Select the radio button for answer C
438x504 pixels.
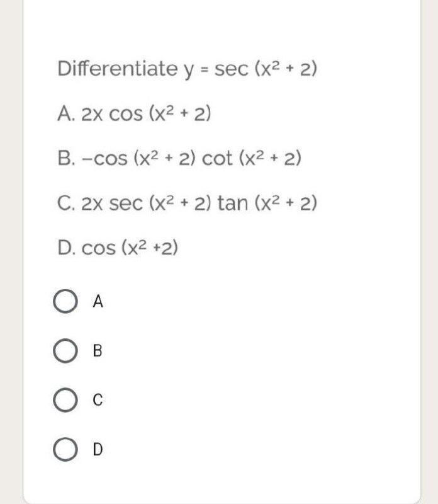pyautogui.click(x=65, y=399)
